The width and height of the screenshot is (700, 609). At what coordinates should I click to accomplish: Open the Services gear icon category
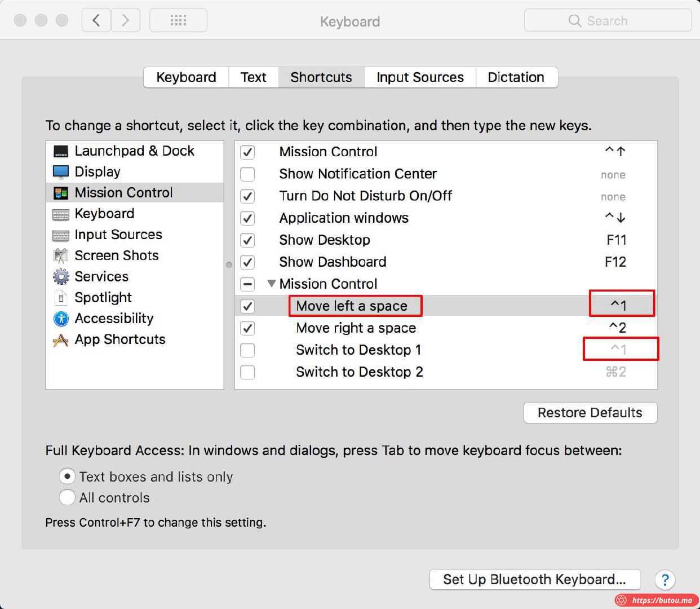coord(61,277)
